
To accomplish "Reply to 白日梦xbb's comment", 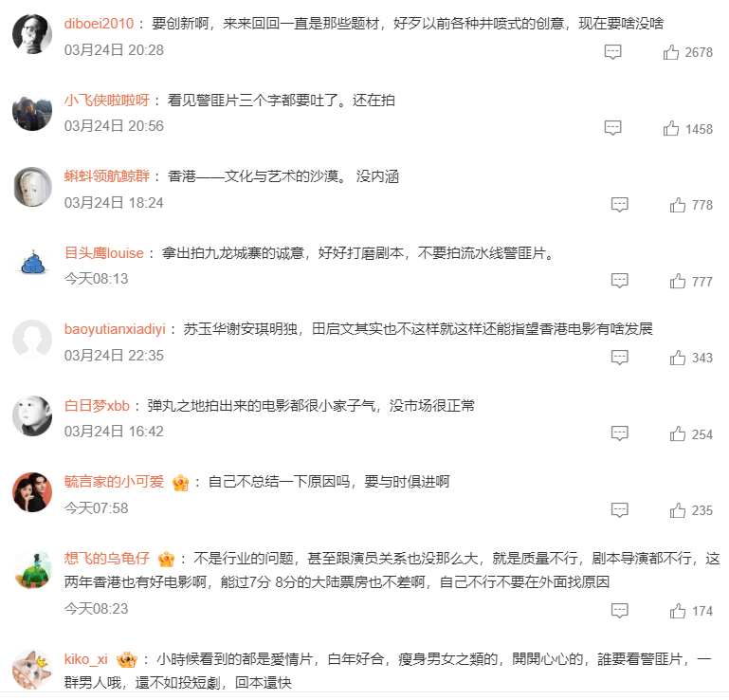I will tap(619, 433).
